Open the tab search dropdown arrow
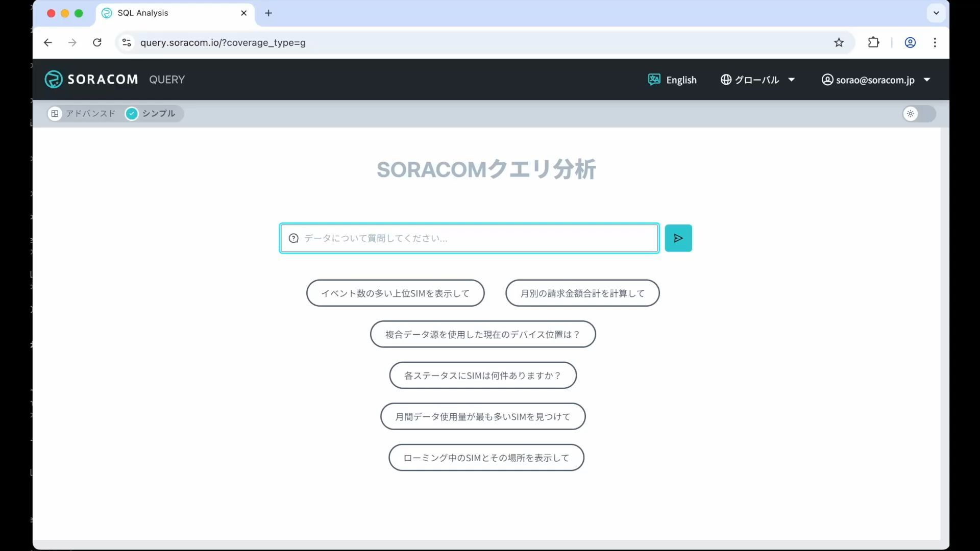The width and height of the screenshot is (980, 551). click(x=936, y=13)
